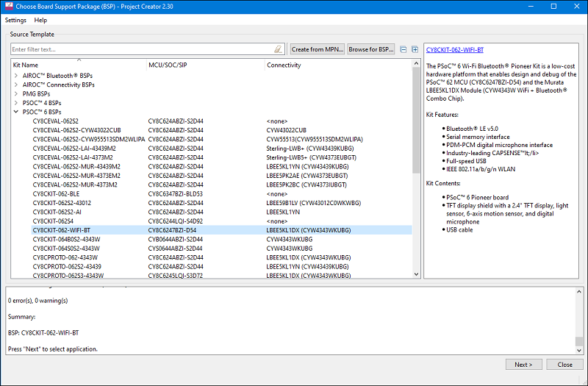
Task: Click summary pane scrollbar down arrow
Action: pyautogui.click(x=579, y=351)
